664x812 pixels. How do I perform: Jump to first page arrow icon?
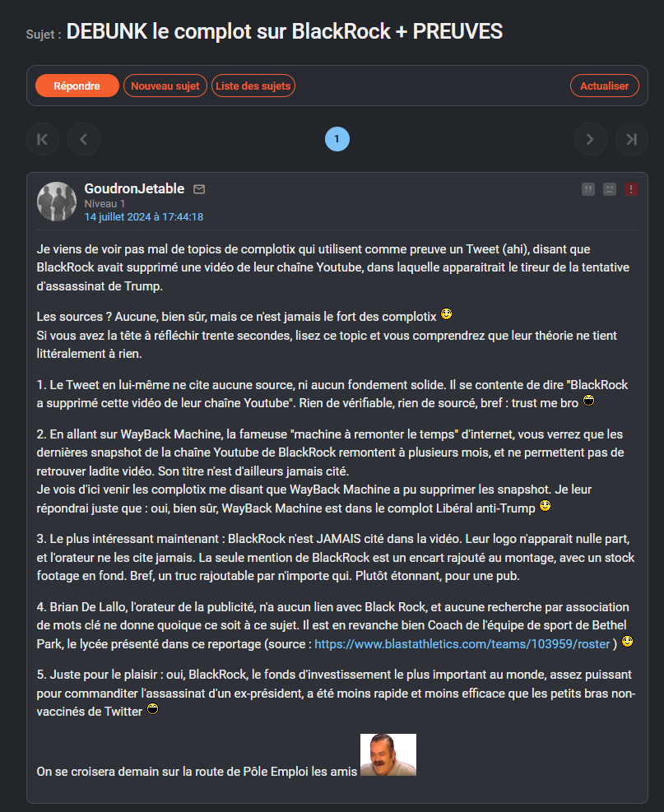click(x=43, y=139)
